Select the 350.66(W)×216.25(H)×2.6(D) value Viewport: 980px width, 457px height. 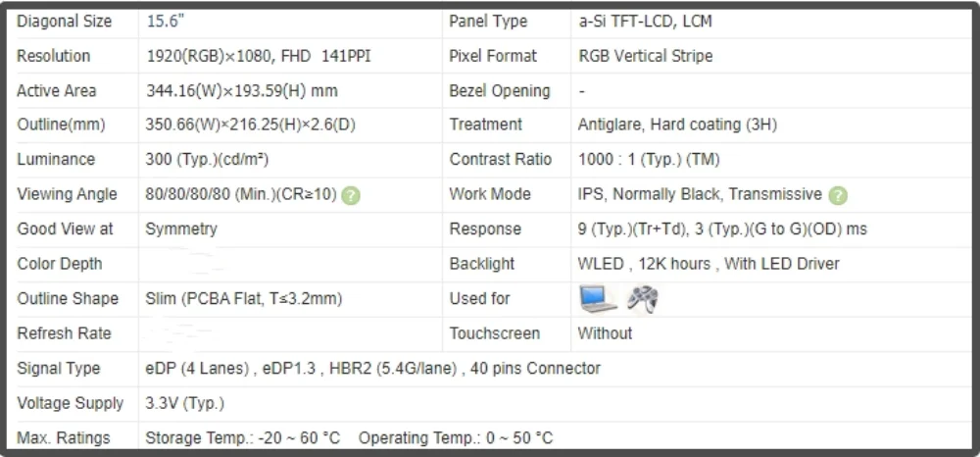click(251, 125)
